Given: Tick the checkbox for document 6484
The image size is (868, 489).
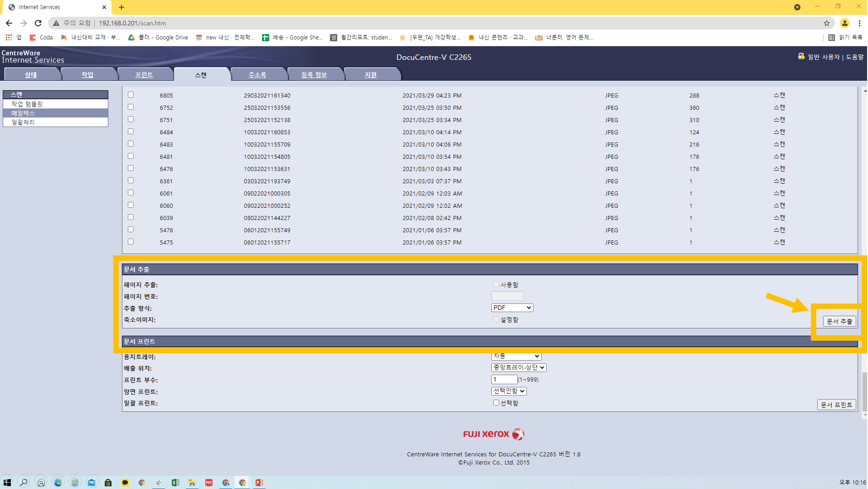Looking at the screenshot, I should pyautogui.click(x=131, y=132).
